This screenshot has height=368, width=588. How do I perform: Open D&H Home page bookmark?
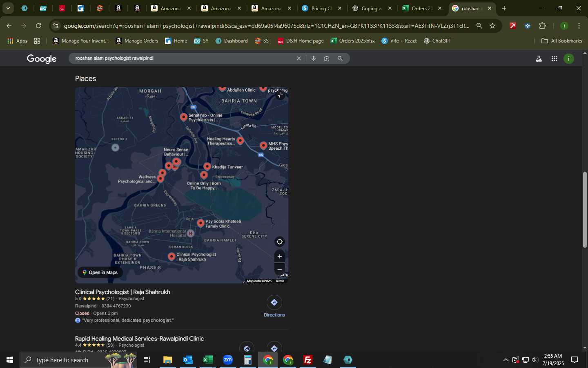tap(301, 41)
